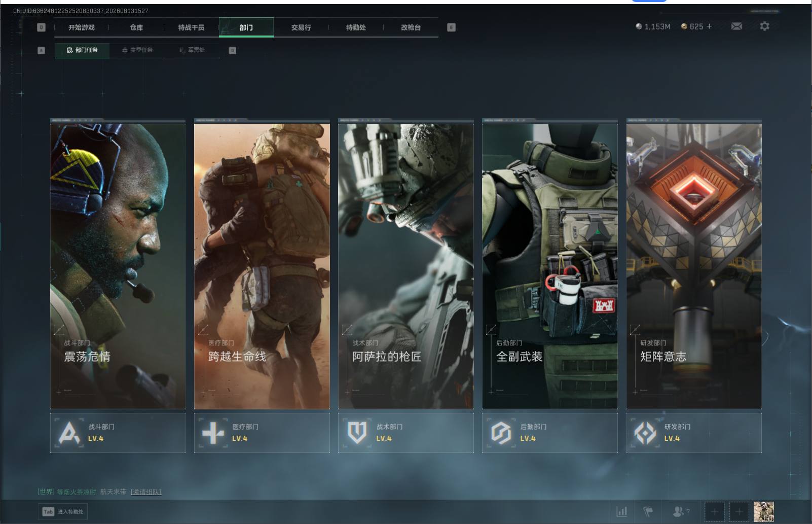Click the flag icon in bottom bar
Screen dimensions: 812x524
pos(648,511)
